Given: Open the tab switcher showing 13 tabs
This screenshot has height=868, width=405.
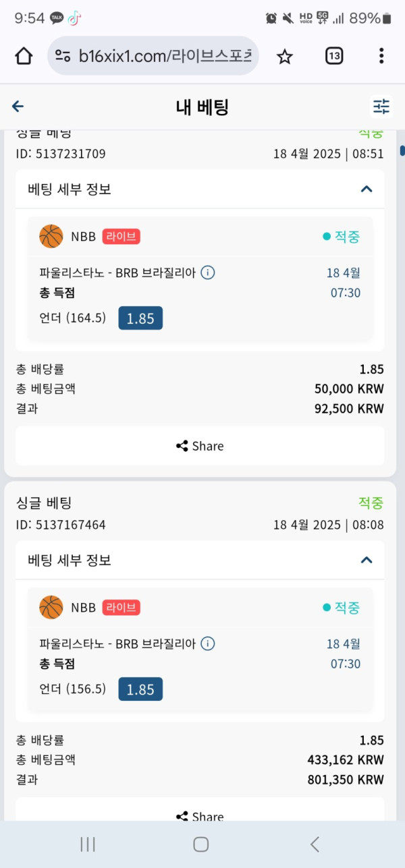Looking at the screenshot, I should (x=334, y=56).
